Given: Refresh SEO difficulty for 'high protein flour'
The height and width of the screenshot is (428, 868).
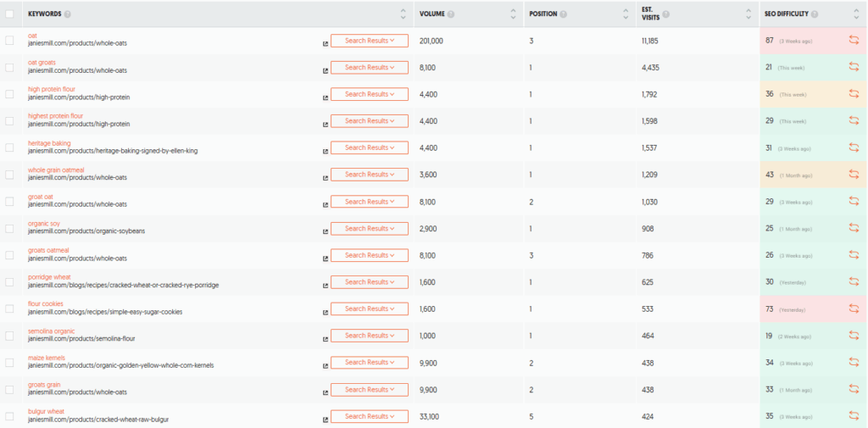Looking at the screenshot, I should click(x=854, y=94).
